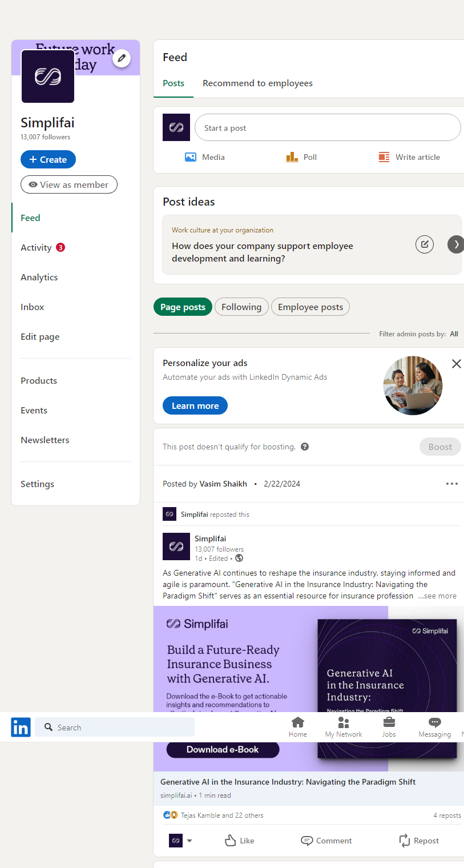Screen dimensions: 464x868
Task: Open Tejas Kamble and 22 others reactions
Action: click(222, 815)
